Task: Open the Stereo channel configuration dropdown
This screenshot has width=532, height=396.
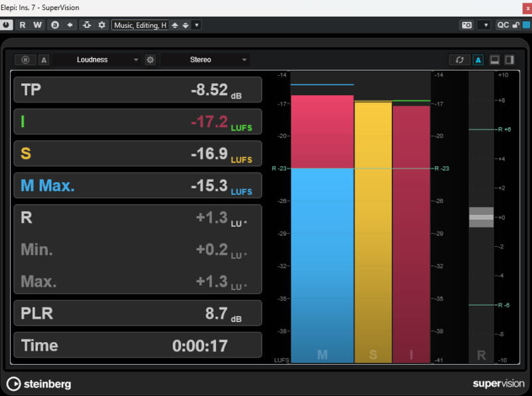Action: (205, 60)
